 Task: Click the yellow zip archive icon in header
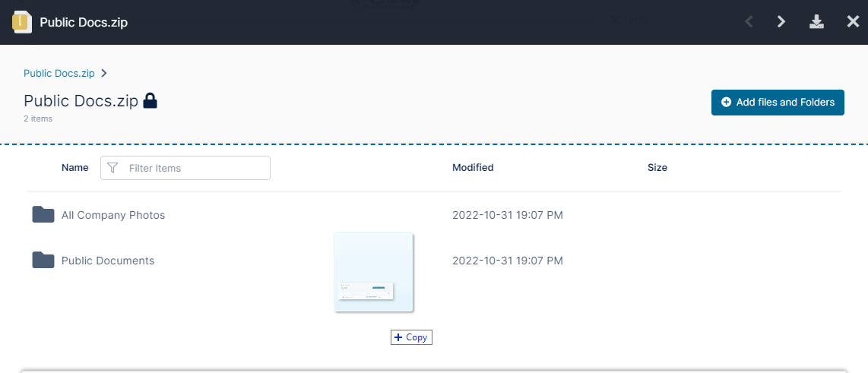click(x=22, y=22)
